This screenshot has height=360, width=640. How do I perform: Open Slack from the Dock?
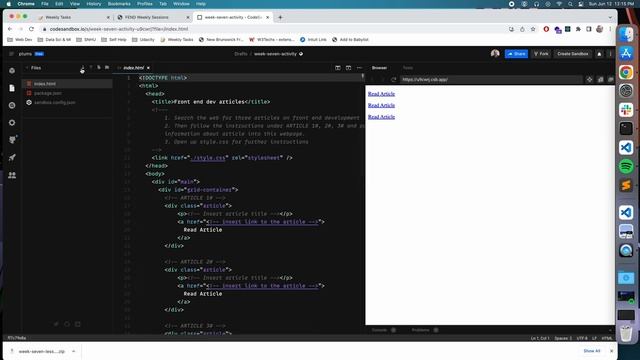pyautogui.click(x=626, y=110)
